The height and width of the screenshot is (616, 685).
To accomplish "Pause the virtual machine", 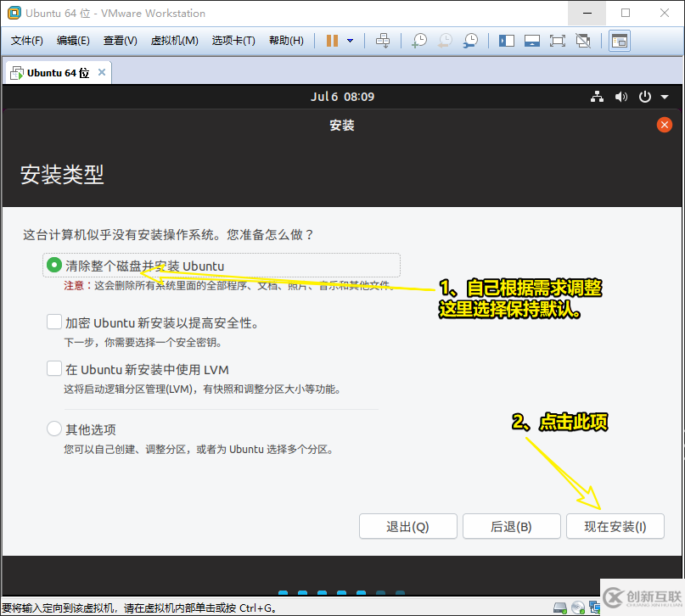I will click(x=332, y=41).
